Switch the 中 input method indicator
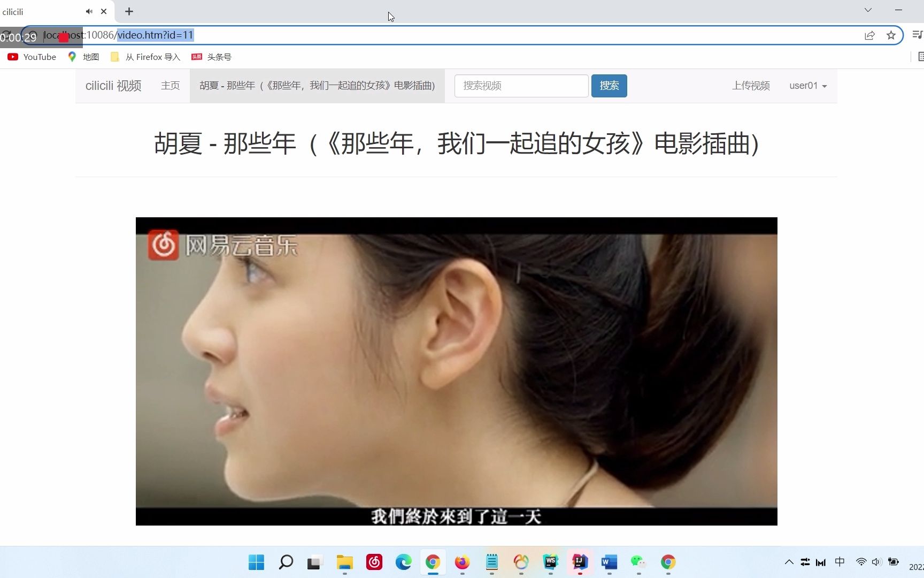 (840, 562)
